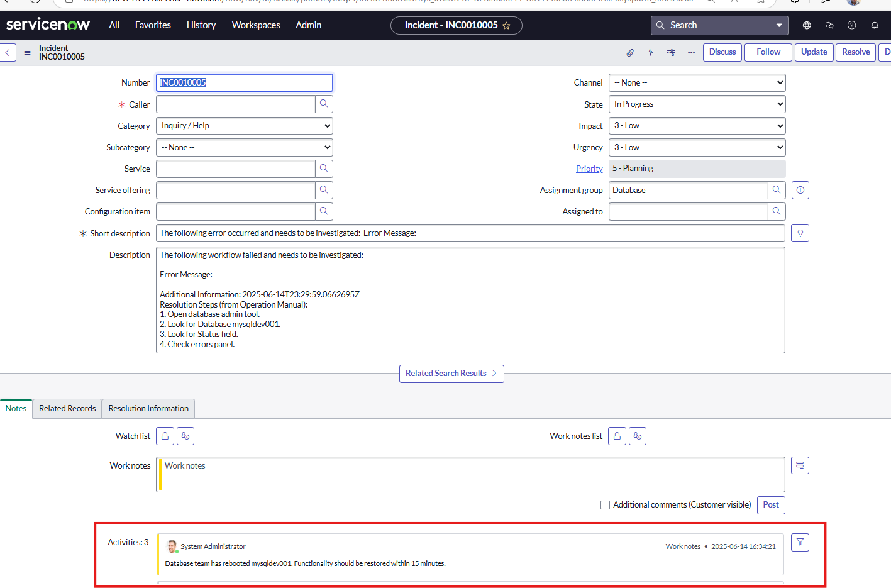The image size is (891, 588).
Task: Click the Assigned to input field
Action: click(689, 211)
